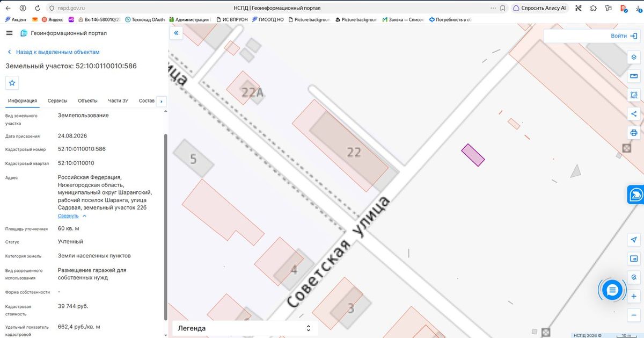The height and width of the screenshot is (338, 644).
Task: Click the nspd.gov.ru address bar
Action: (x=71, y=8)
